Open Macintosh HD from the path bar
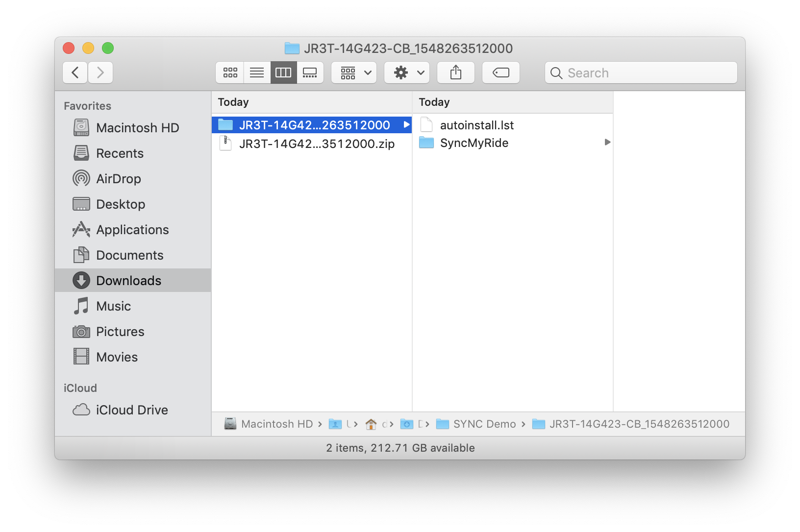This screenshot has height=532, width=800. (277, 424)
